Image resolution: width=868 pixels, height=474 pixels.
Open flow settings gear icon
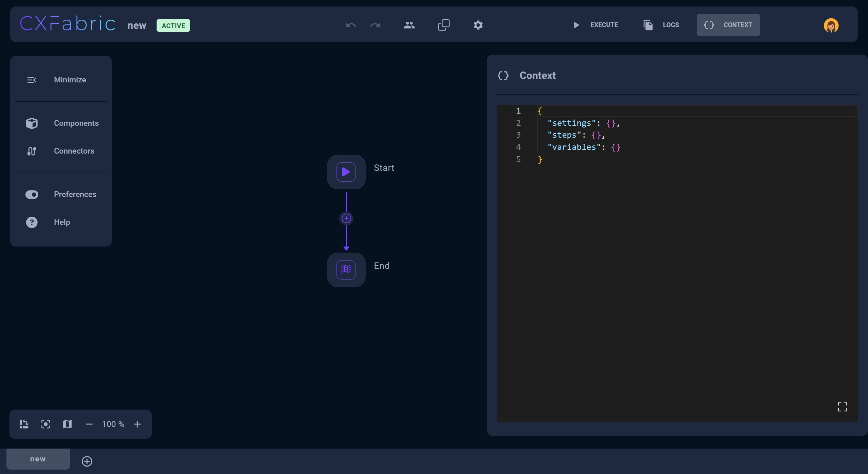[478, 25]
